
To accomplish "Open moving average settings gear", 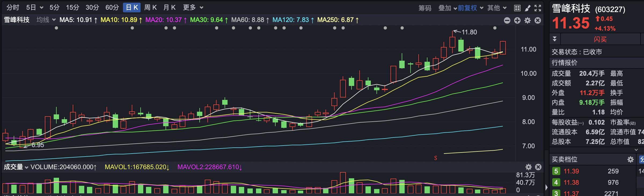I will tap(528, 20).
